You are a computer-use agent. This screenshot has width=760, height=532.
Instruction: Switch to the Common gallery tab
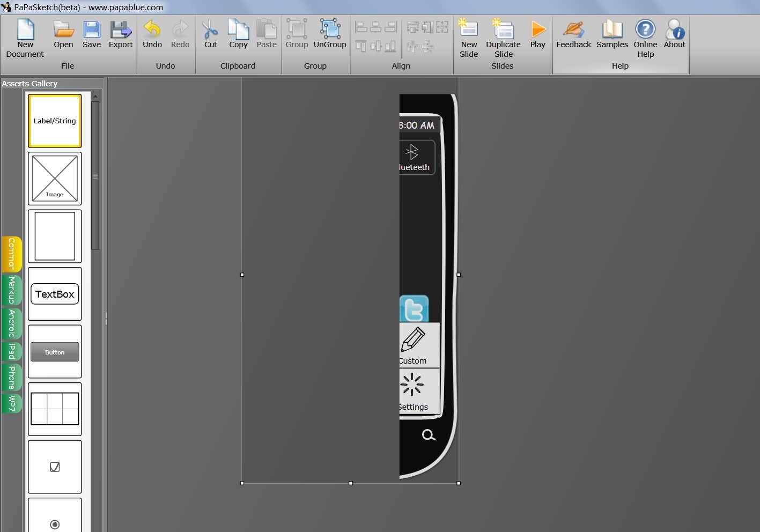point(12,254)
